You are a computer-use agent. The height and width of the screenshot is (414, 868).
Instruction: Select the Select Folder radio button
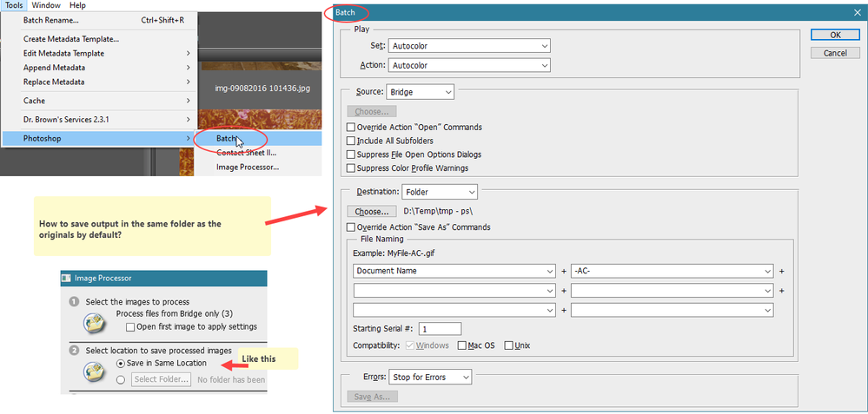120,380
